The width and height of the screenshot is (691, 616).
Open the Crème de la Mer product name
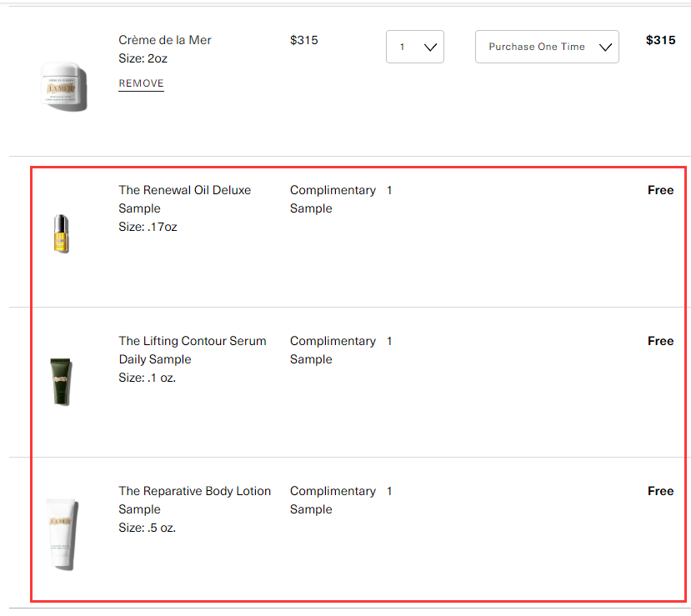[x=165, y=40]
